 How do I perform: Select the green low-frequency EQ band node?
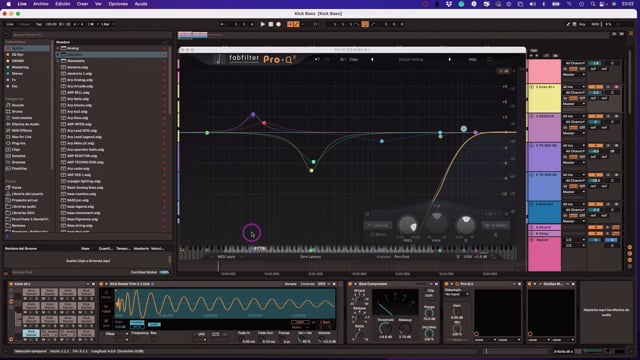pyautogui.click(x=207, y=133)
